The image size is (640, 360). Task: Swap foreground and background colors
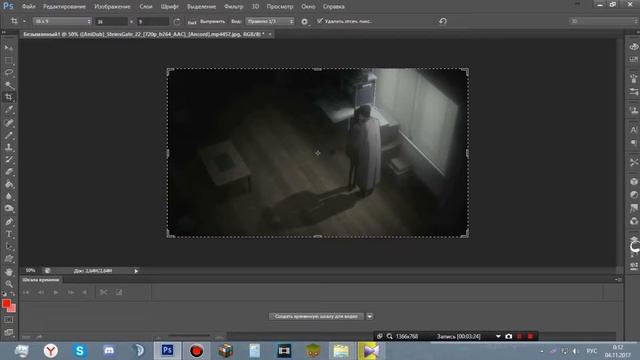coord(13,294)
